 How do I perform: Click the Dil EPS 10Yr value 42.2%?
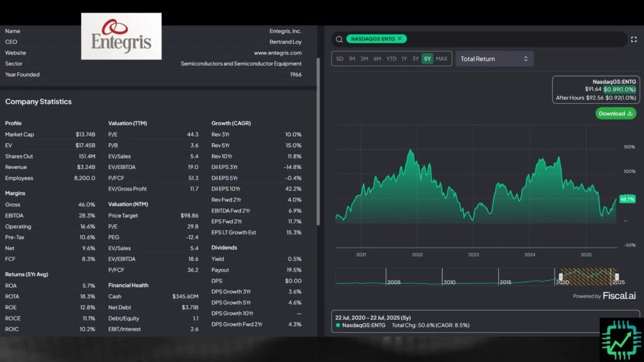(293, 189)
